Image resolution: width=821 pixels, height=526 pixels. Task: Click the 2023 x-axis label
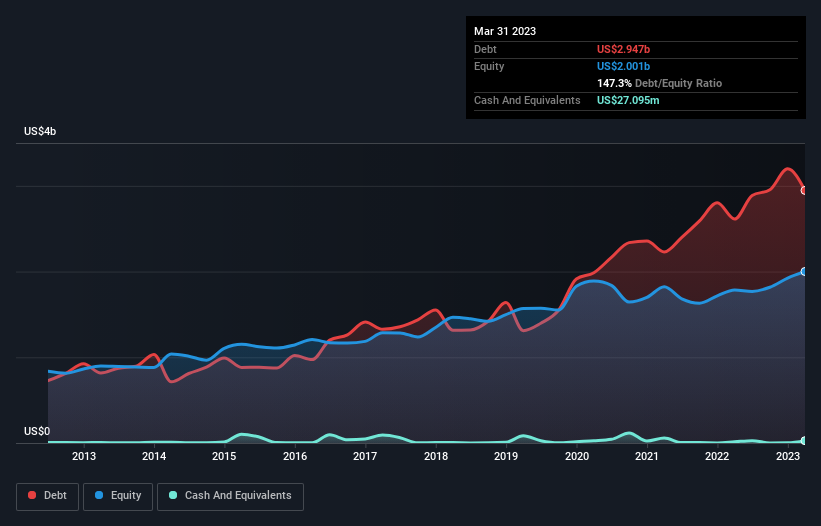[787, 456]
